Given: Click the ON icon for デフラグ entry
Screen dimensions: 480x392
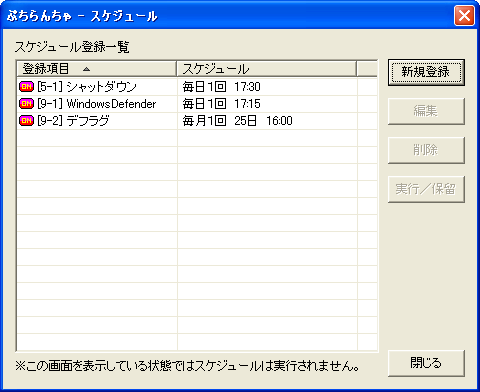Looking at the screenshot, I should [26, 121].
